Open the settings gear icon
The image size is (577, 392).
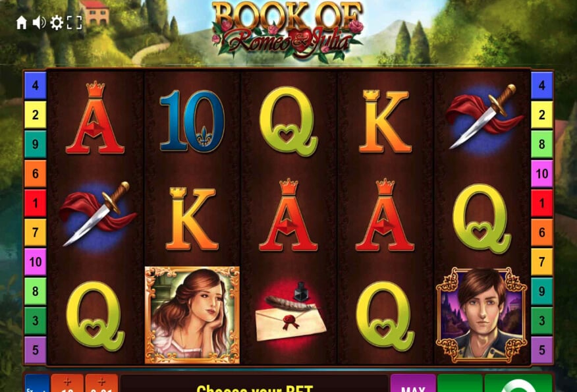pyautogui.click(x=57, y=23)
